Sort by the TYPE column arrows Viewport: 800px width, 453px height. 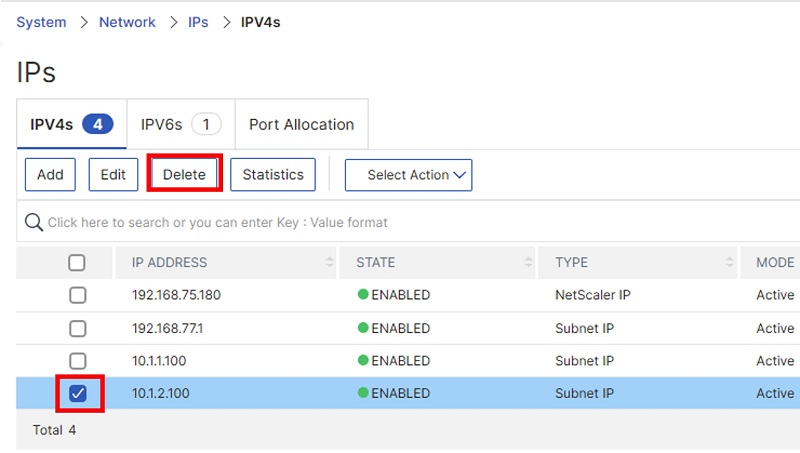click(x=730, y=262)
